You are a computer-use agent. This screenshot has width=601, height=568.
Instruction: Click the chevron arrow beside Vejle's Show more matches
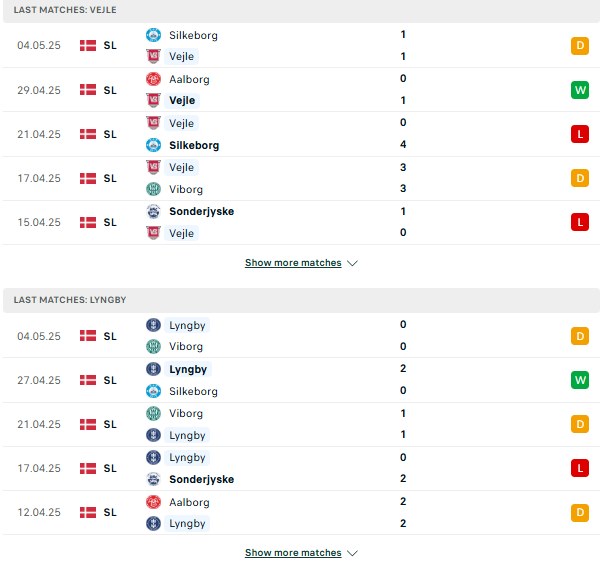tap(352, 263)
